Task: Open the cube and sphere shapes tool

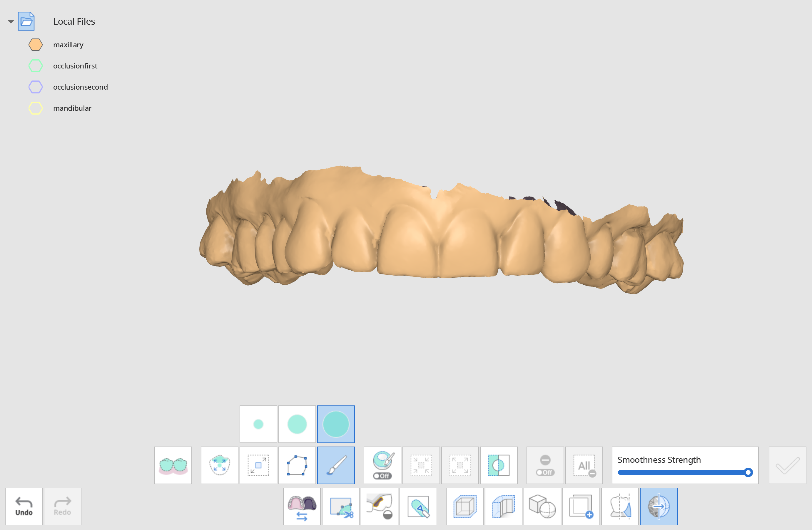Action: (x=542, y=506)
